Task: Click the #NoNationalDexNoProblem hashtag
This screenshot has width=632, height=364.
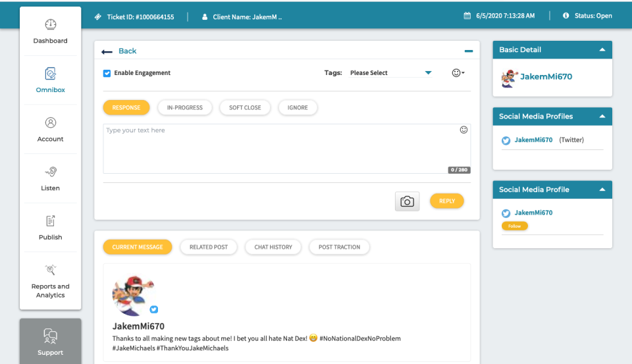Action: coord(360,338)
